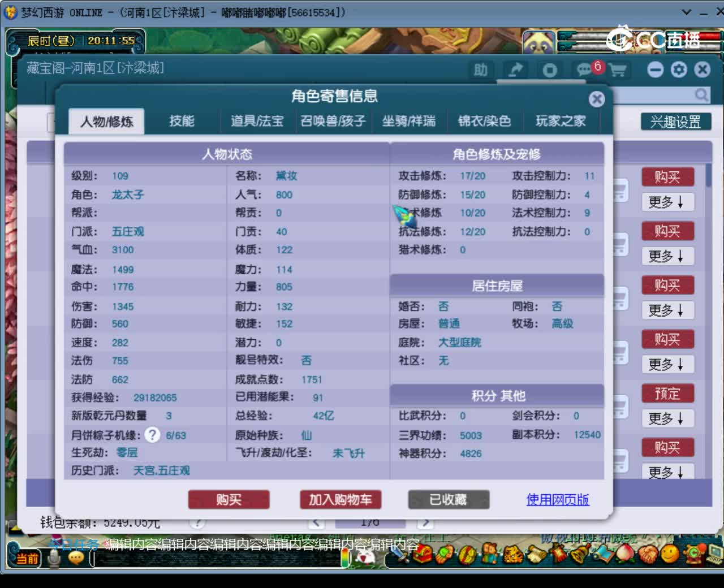Click the square stop icon in 藏宝阁 toolbar
This screenshot has height=588, width=724.
549,70
